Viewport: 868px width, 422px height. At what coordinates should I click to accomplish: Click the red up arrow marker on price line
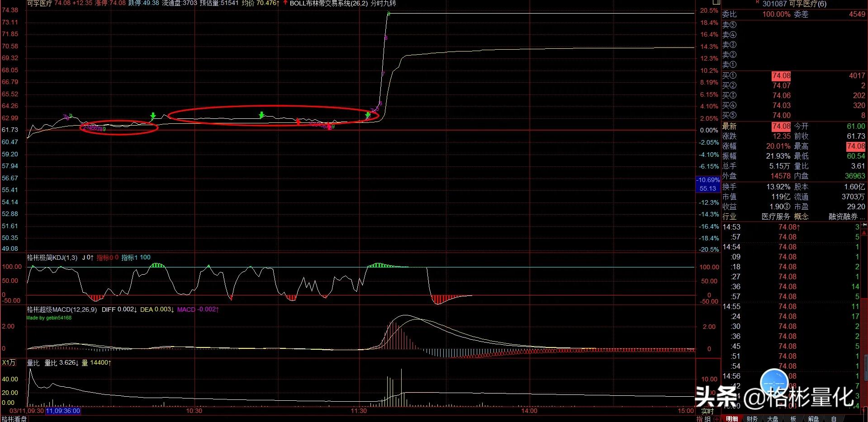tap(298, 121)
